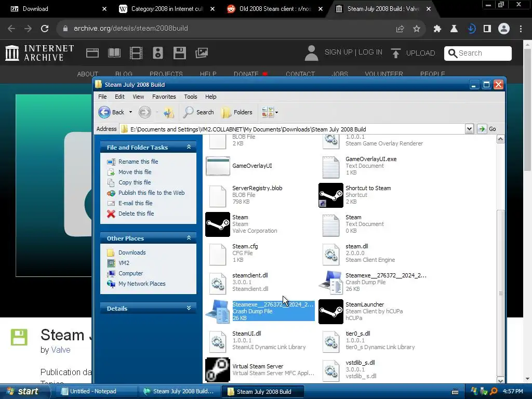Viewport: 532px width, 399px height.
Task: Switch to the Old 2008 Steam client Reddit tab
Action: tap(275, 9)
